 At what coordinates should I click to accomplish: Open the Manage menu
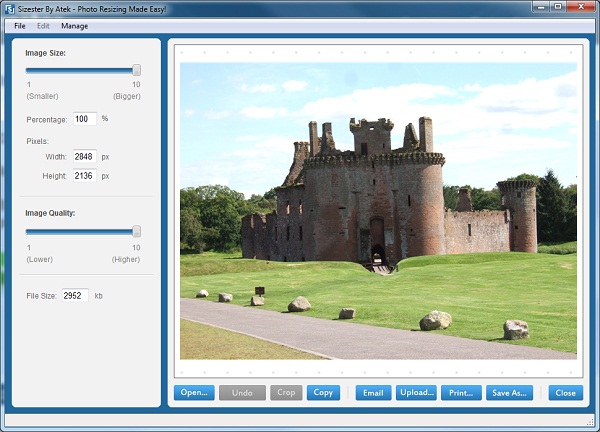click(74, 25)
